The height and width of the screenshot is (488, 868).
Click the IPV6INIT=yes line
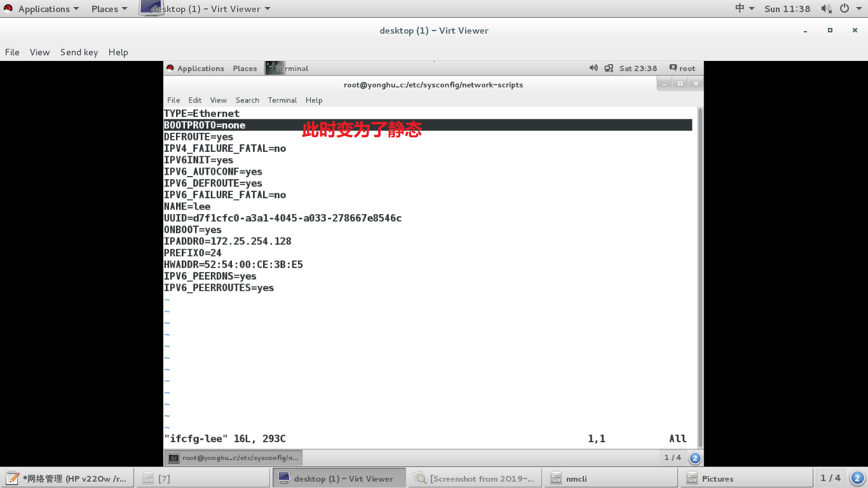click(x=198, y=160)
